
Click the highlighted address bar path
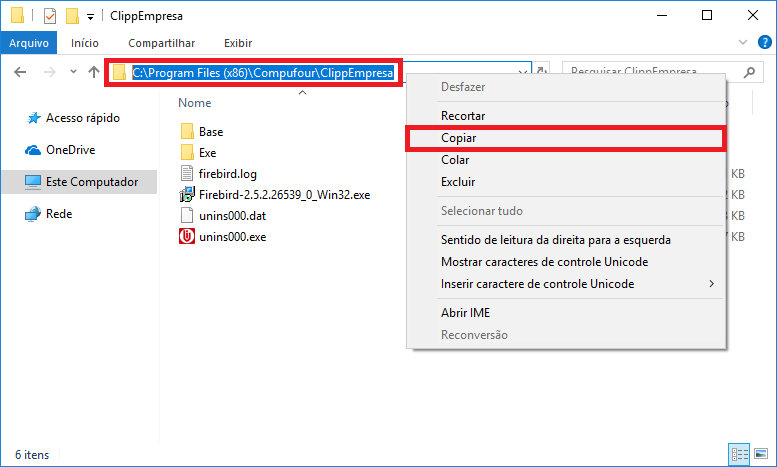pyautogui.click(x=264, y=73)
